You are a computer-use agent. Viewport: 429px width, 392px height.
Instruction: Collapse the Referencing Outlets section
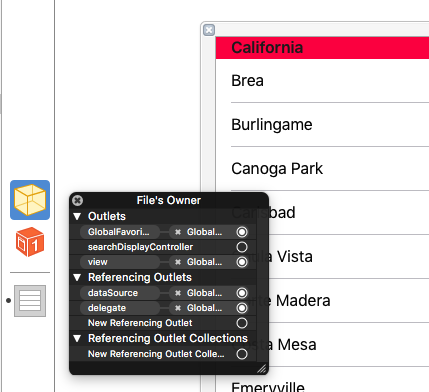point(77,277)
